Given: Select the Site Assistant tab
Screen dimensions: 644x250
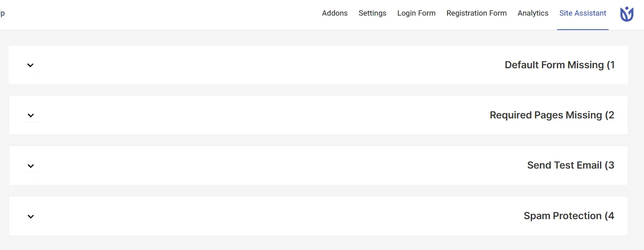Looking at the screenshot, I should pyautogui.click(x=583, y=13).
